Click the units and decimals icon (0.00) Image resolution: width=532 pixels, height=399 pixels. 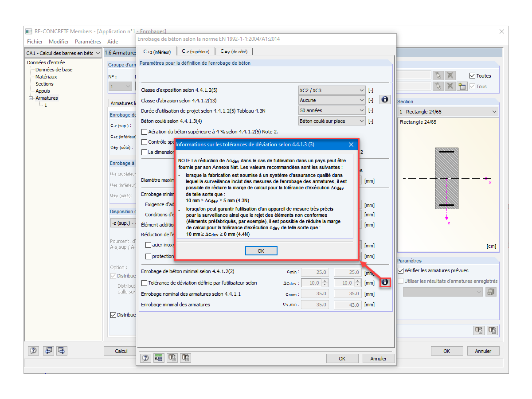pyautogui.click(x=159, y=358)
